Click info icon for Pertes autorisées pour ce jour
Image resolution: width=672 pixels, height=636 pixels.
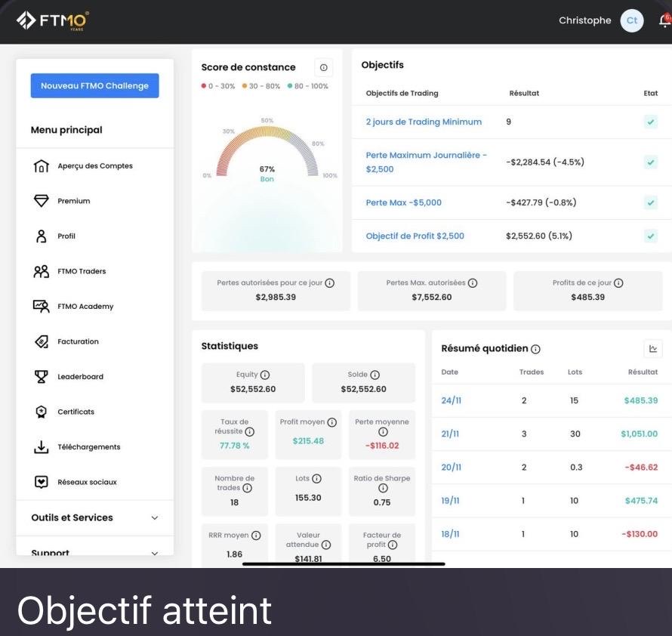pyautogui.click(x=329, y=283)
